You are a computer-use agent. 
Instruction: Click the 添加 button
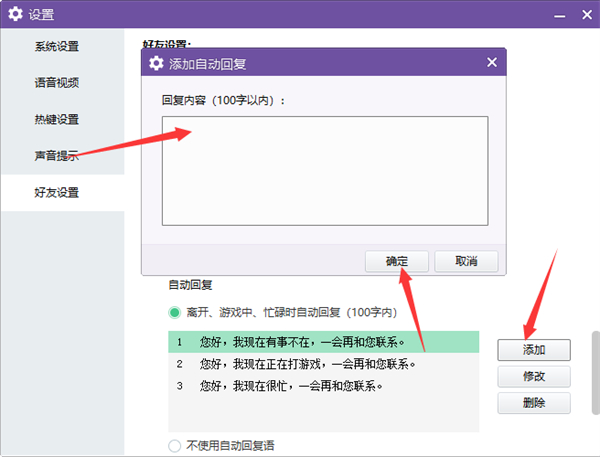(534, 350)
